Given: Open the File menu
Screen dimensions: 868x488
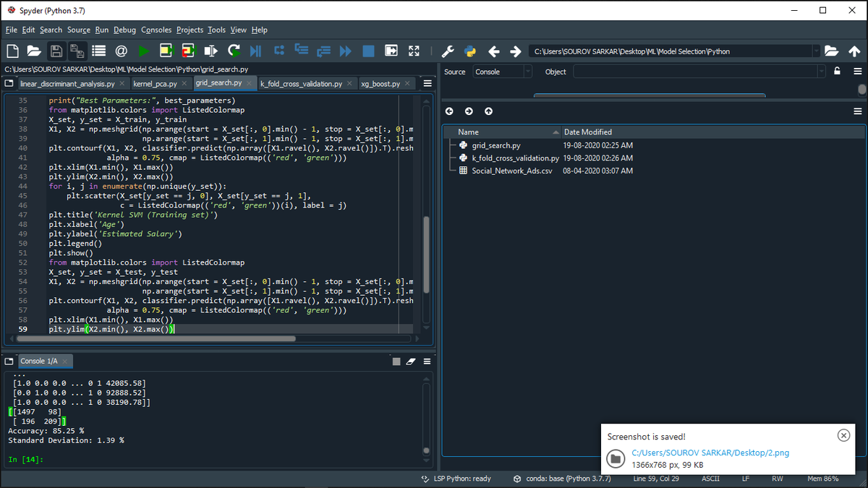Looking at the screenshot, I should coord(11,30).
